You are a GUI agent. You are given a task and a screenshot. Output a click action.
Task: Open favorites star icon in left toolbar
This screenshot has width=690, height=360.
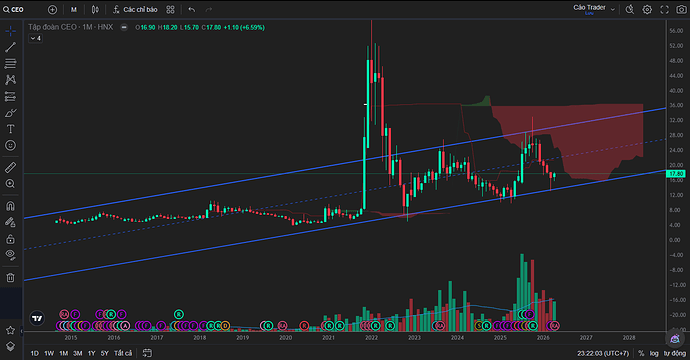click(11, 330)
